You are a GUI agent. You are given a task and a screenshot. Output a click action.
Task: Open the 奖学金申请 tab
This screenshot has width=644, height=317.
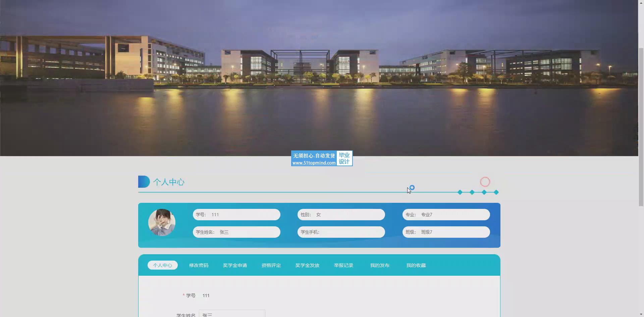[235, 265]
